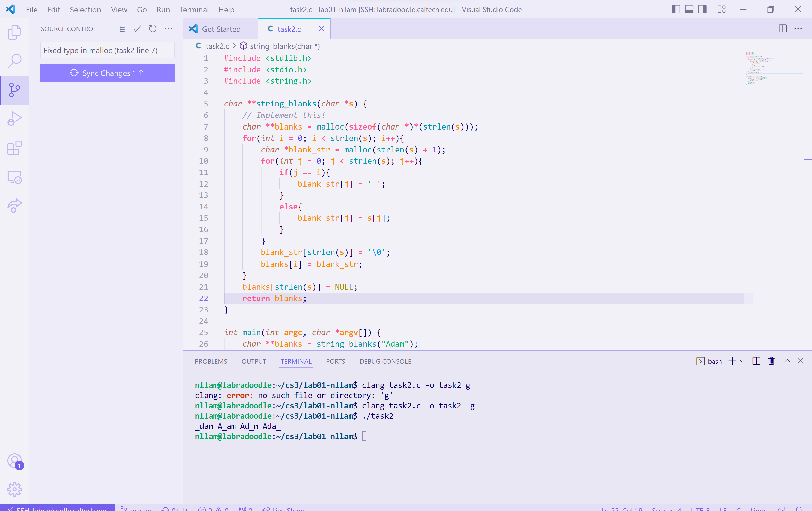The width and height of the screenshot is (812, 511).
Task: Switch to the Get Started tab
Action: (x=221, y=29)
